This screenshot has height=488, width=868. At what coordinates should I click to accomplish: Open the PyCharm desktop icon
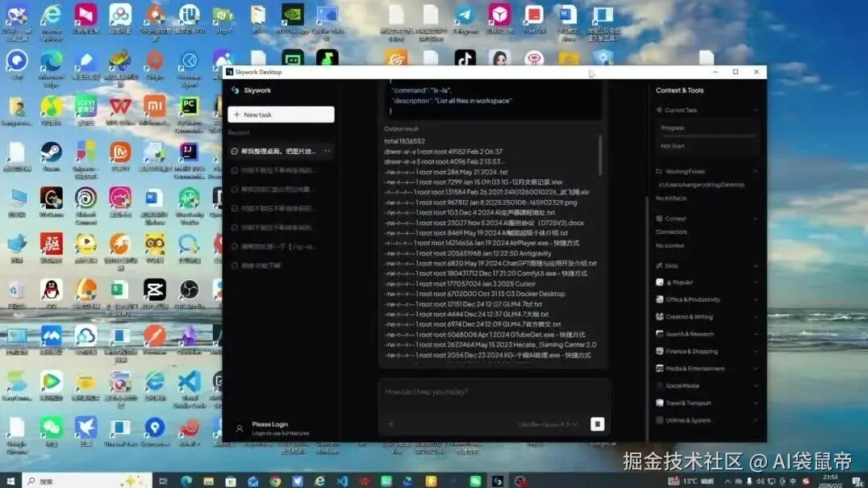(189, 114)
